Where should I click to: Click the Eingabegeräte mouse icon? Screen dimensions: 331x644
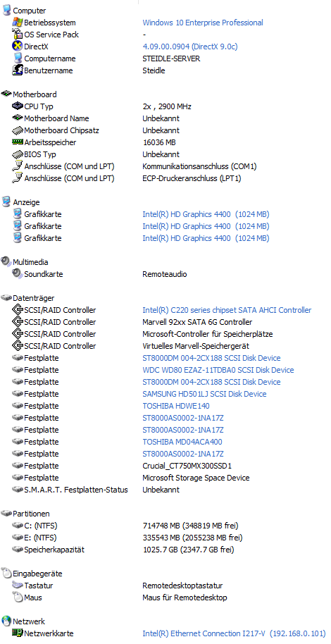(6, 573)
